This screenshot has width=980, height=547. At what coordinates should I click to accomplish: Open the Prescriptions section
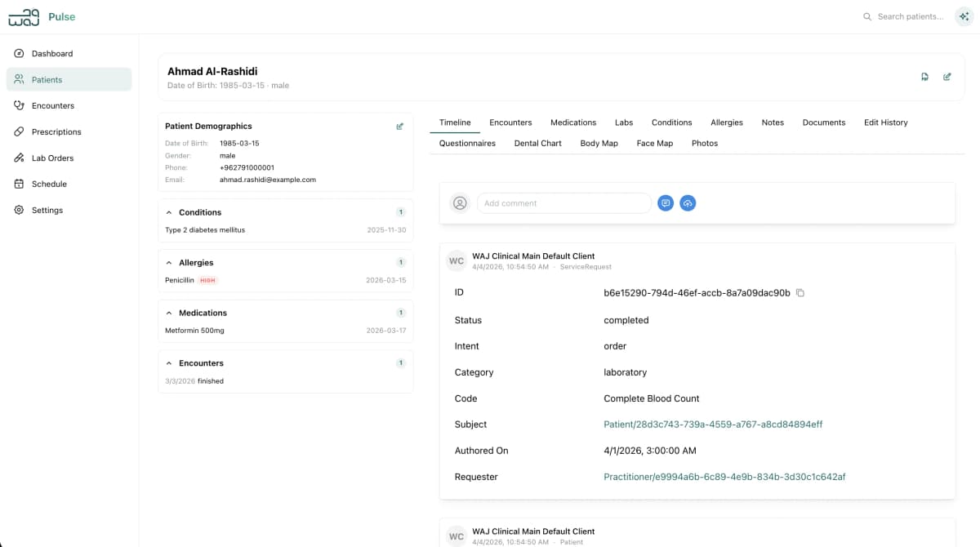click(58, 131)
